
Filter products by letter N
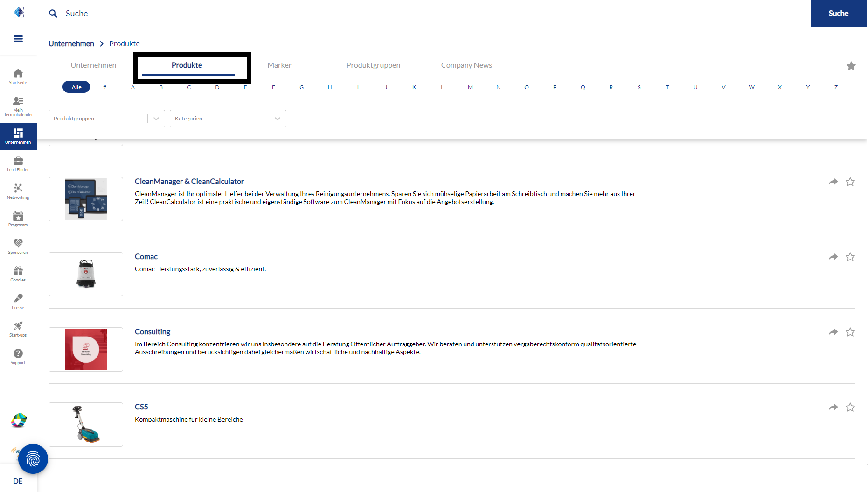[499, 87]
